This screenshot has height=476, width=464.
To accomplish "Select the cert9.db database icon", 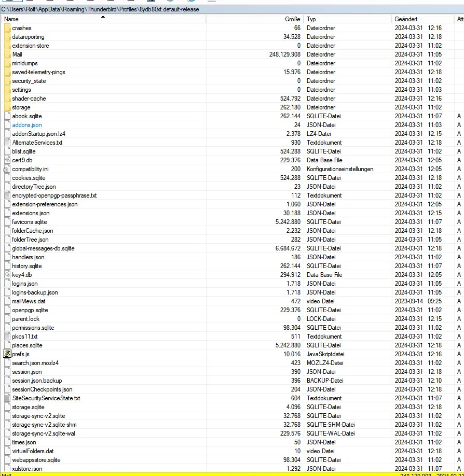I will [x=7, y=160].
